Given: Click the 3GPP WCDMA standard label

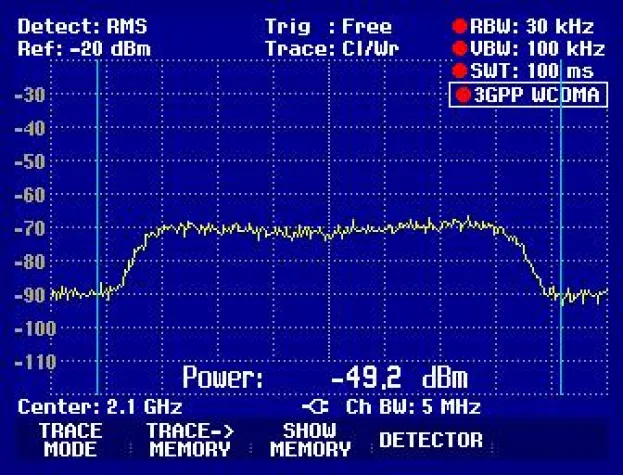Looking at the screenshot, I should (x=536, y=95).
